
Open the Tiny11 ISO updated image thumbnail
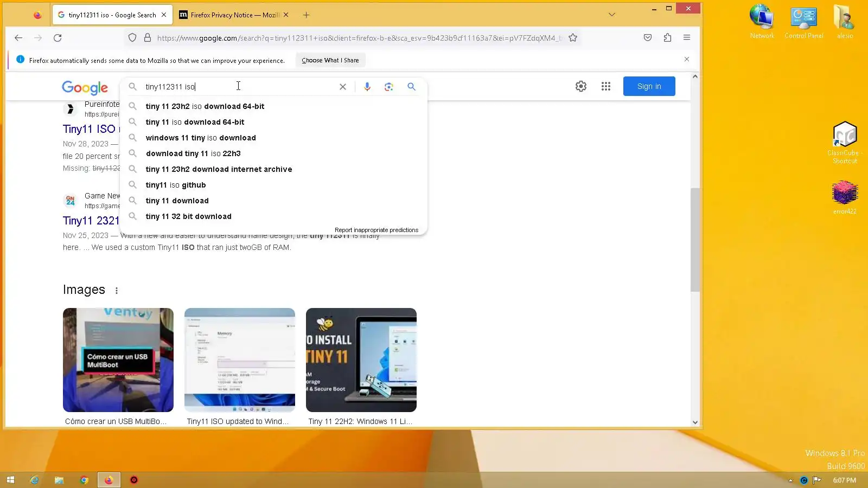pos(240,360)
